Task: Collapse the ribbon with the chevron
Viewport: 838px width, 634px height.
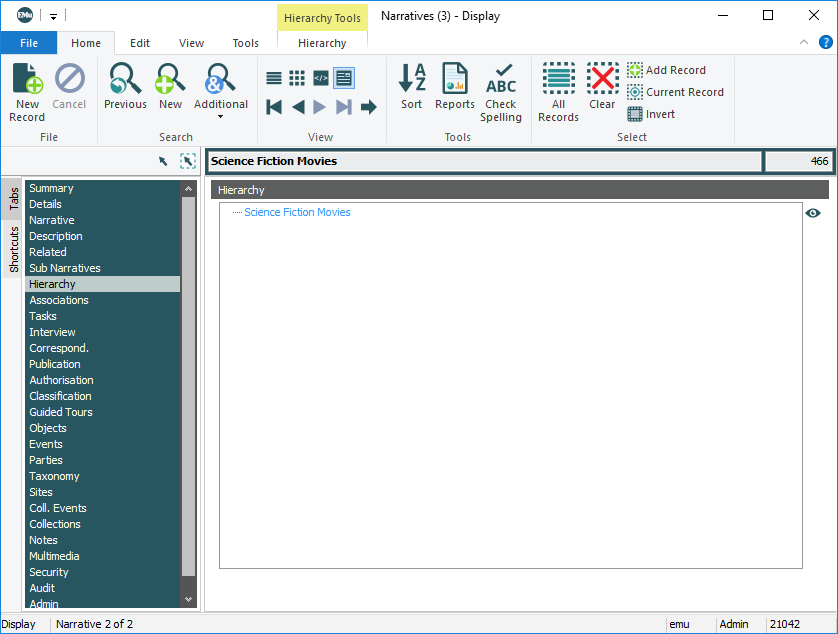Action: click(804, 43)
